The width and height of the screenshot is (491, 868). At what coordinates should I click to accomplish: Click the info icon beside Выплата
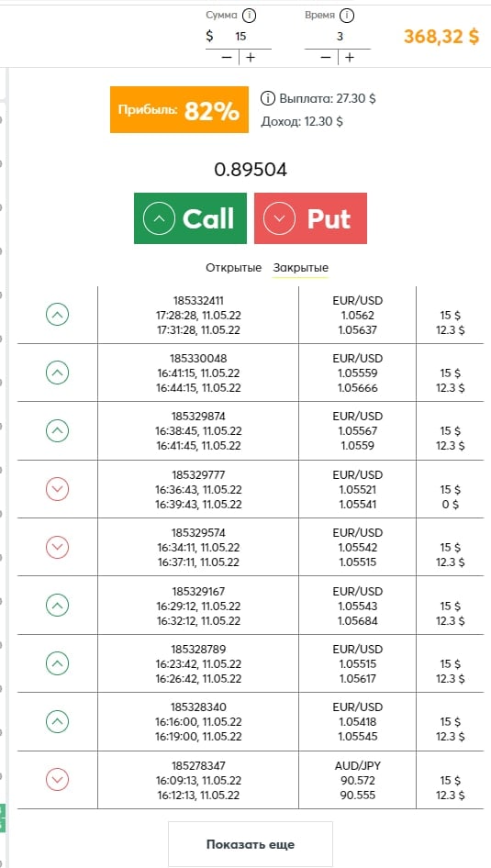(x=267, y=99)
